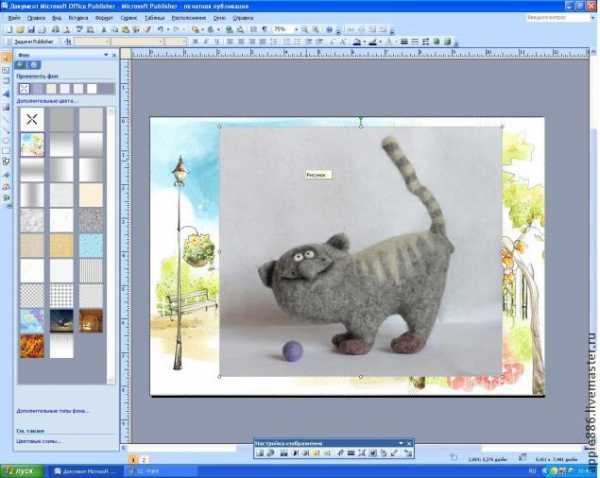Open the Dash Style icon
600x478 pixels.
415,42
